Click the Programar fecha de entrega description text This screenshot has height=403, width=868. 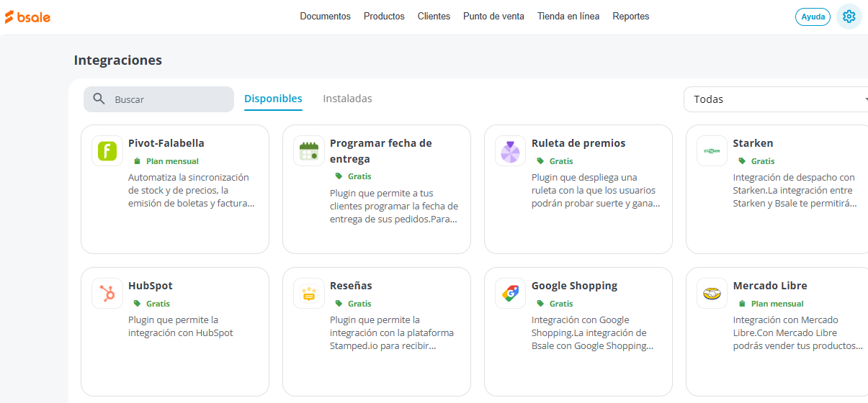coord(394,206)
